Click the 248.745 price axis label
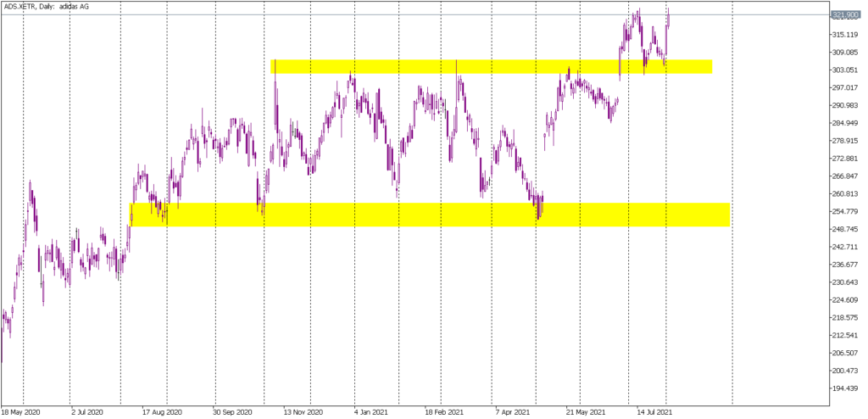868x419 pixels. coord(845,230)
